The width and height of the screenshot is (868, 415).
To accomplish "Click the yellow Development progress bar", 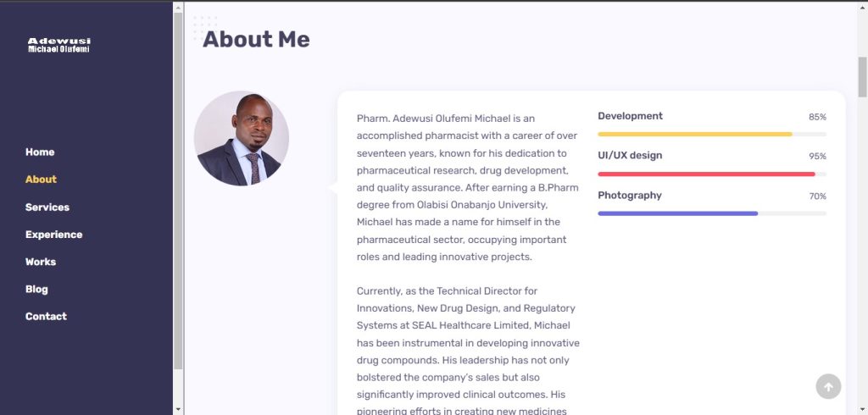I will (695, 134).
